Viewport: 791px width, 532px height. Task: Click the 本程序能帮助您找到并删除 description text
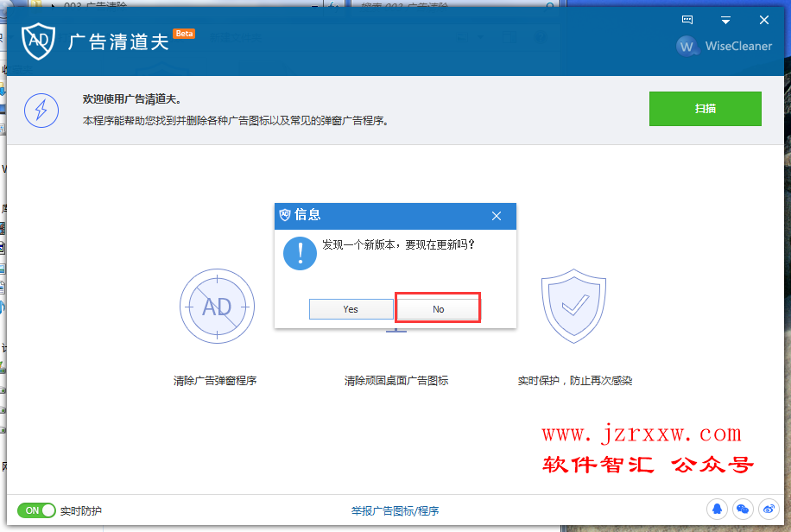236,121
